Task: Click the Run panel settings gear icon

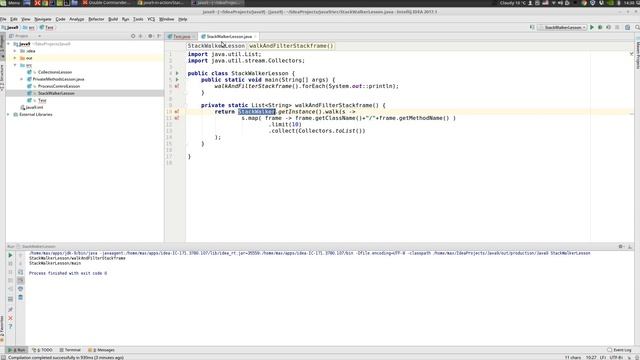Action: point(621,247)
